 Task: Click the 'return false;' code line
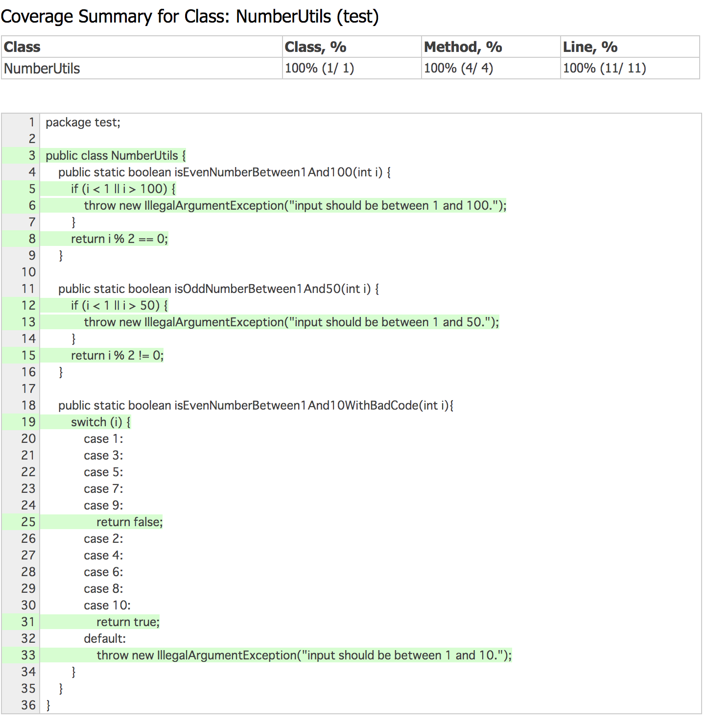click(x=129, y=522)
